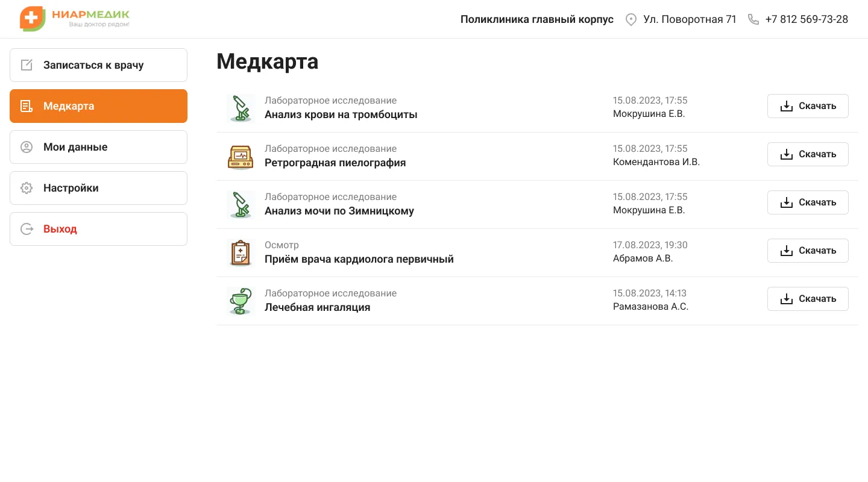Download the Лечебная ингаляция record
Screen dimensions: 868x482
[x=808, y=299]
